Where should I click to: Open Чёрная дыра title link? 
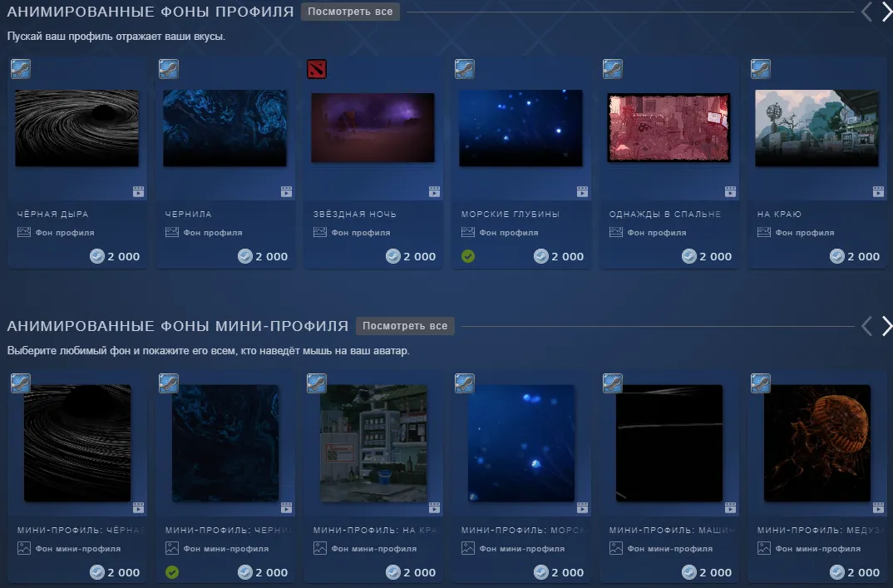53,215
